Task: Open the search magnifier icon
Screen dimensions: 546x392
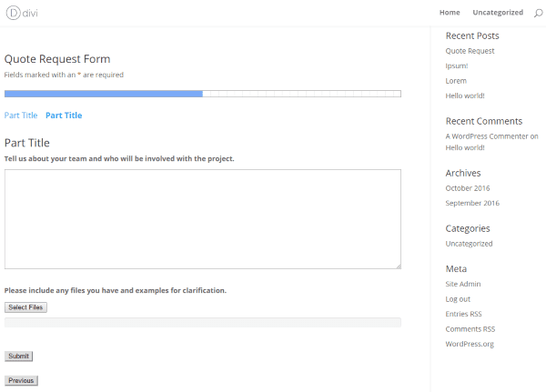Action: click(538, 13)
